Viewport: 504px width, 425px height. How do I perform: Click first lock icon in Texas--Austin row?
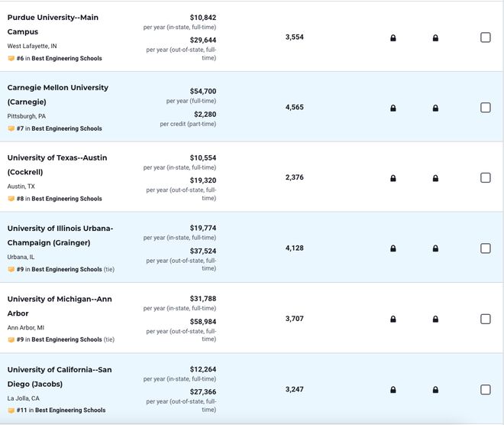click(393, 178)
